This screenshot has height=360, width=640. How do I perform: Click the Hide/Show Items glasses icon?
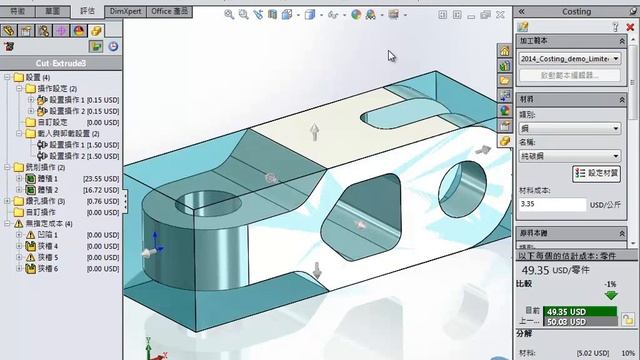[333, 15]
